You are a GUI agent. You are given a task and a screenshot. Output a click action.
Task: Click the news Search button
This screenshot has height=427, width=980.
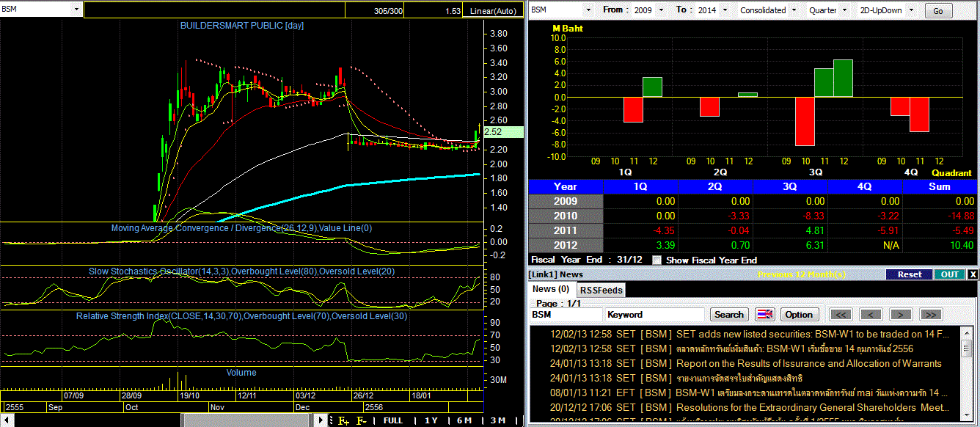point(728,315)
